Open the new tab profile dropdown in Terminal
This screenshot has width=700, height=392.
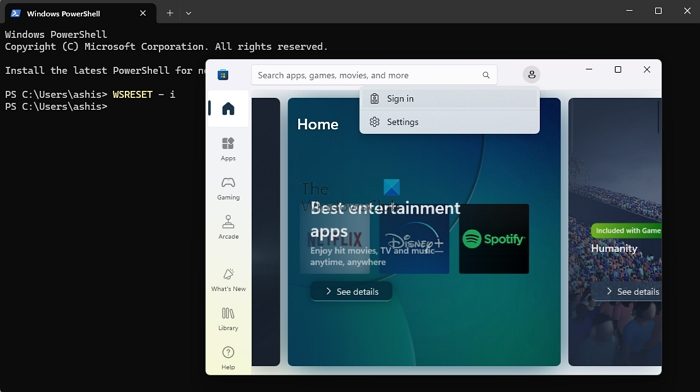[188, 13]
